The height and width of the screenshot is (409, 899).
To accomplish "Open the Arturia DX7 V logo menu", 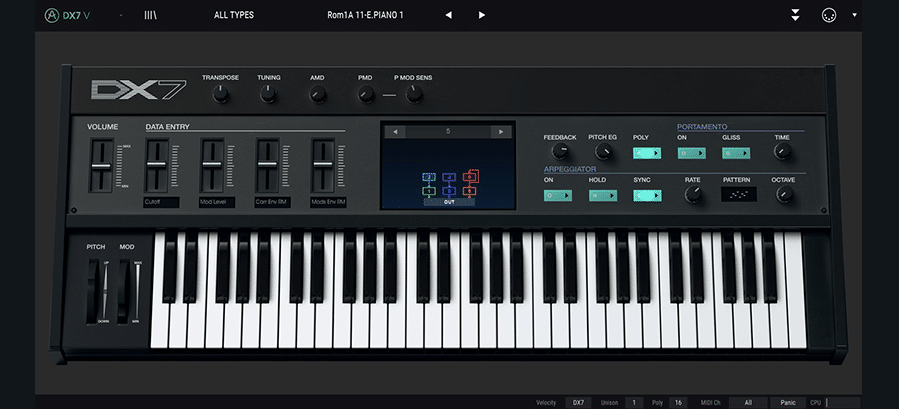I will coord(68,15).
